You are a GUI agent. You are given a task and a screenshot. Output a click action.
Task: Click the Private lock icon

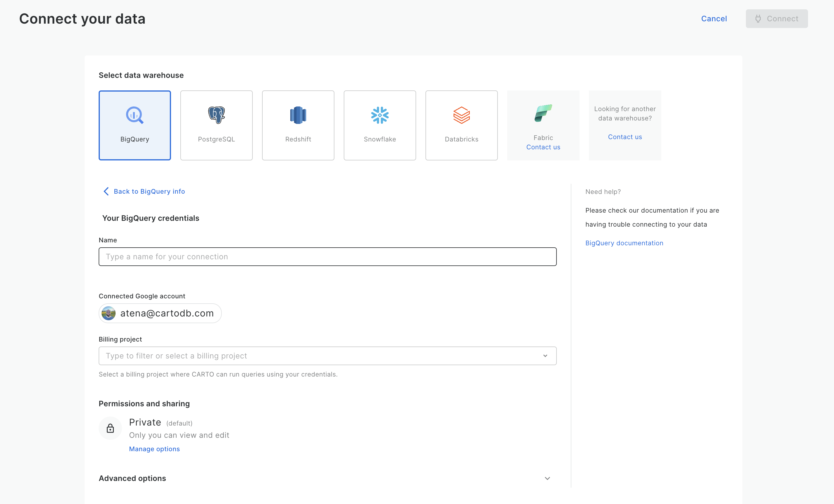(x=110, y=428)
